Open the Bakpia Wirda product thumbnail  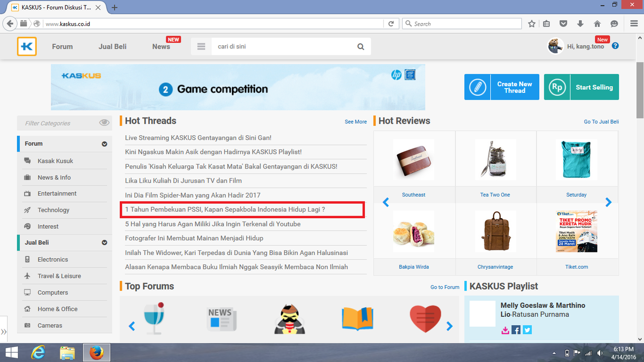coord(414,231)
